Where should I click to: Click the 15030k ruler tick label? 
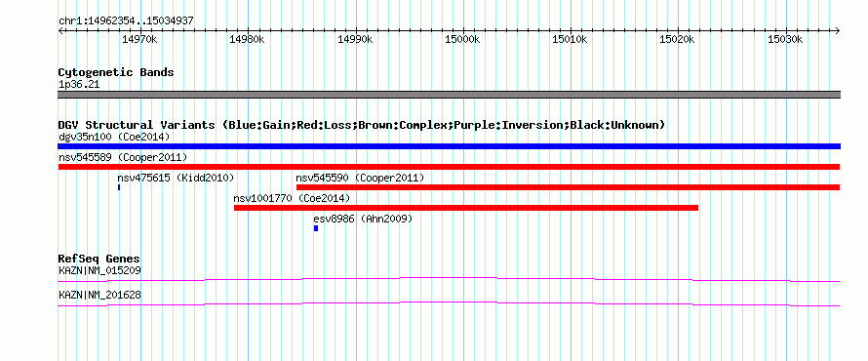785,39
